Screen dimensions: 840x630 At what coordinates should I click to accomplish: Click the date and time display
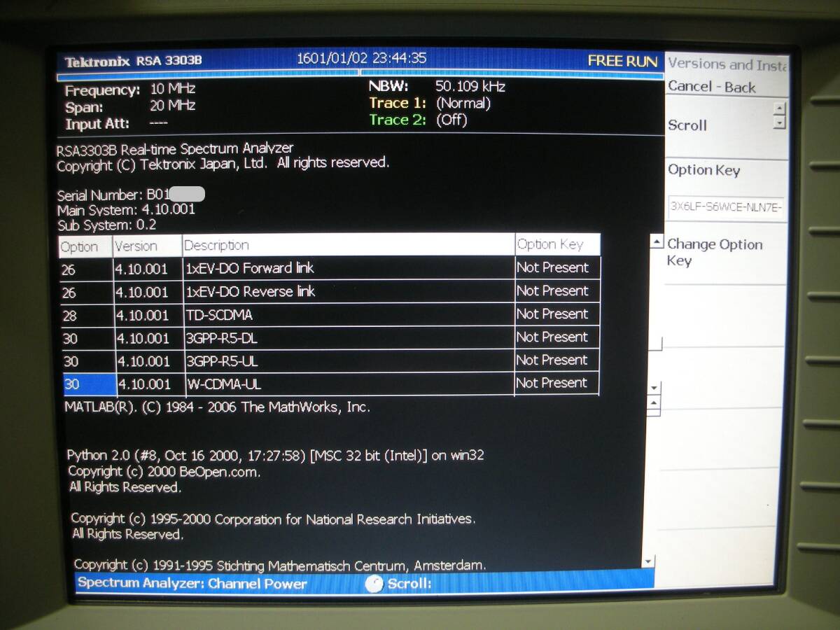(x=361, y=58)
